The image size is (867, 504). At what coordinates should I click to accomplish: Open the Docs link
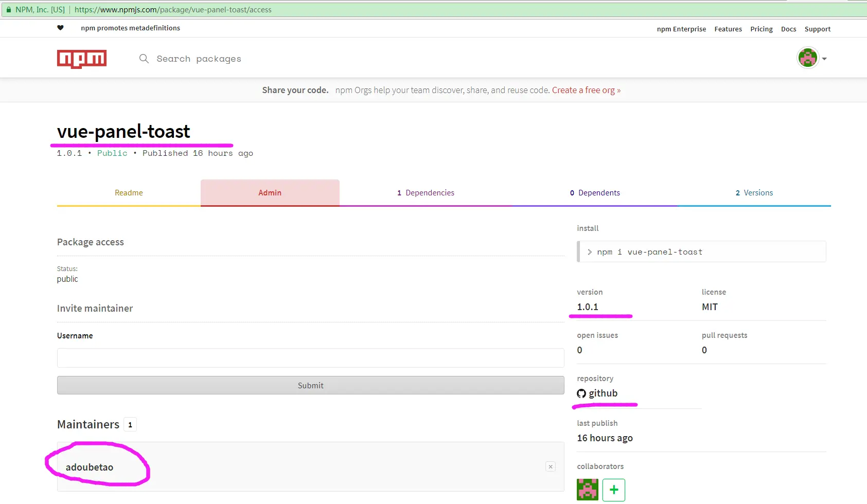[789, 29]
